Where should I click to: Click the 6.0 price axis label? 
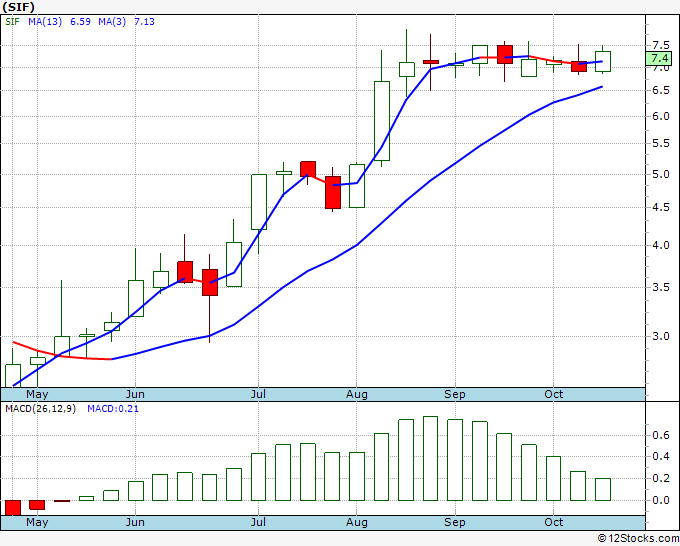[x=661, y=116]
